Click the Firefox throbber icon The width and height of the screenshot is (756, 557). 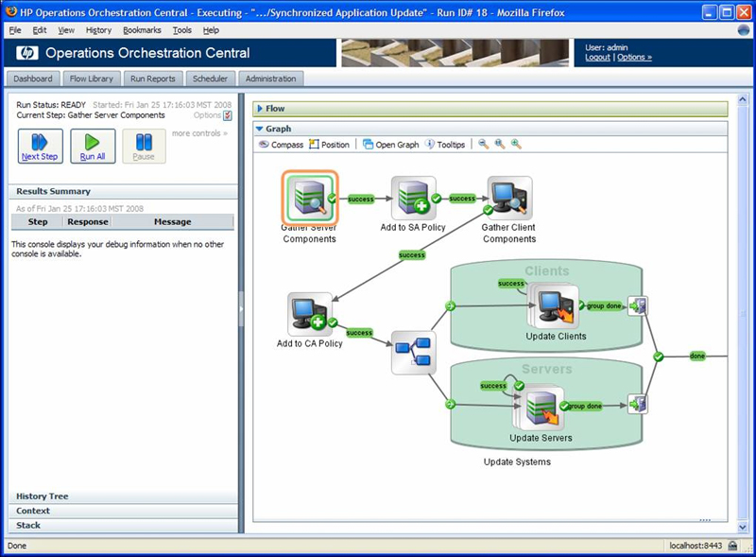(x=744, y=30)
